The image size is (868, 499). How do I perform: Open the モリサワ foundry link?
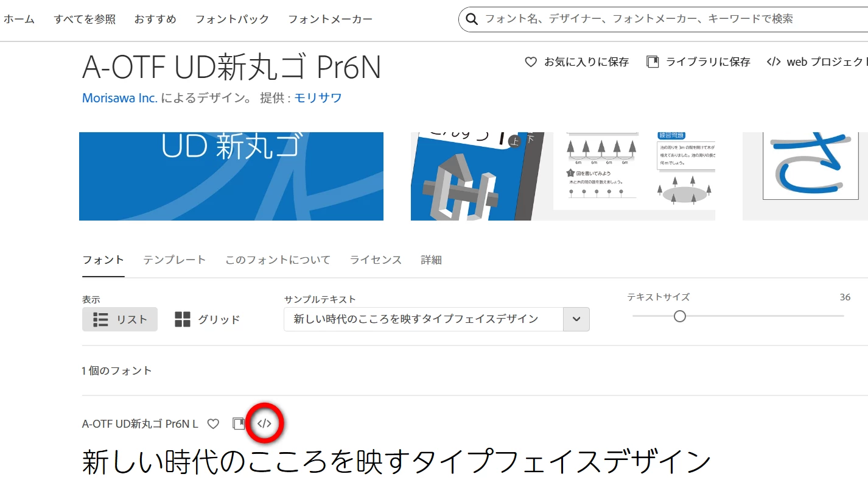tap(318, 97)
